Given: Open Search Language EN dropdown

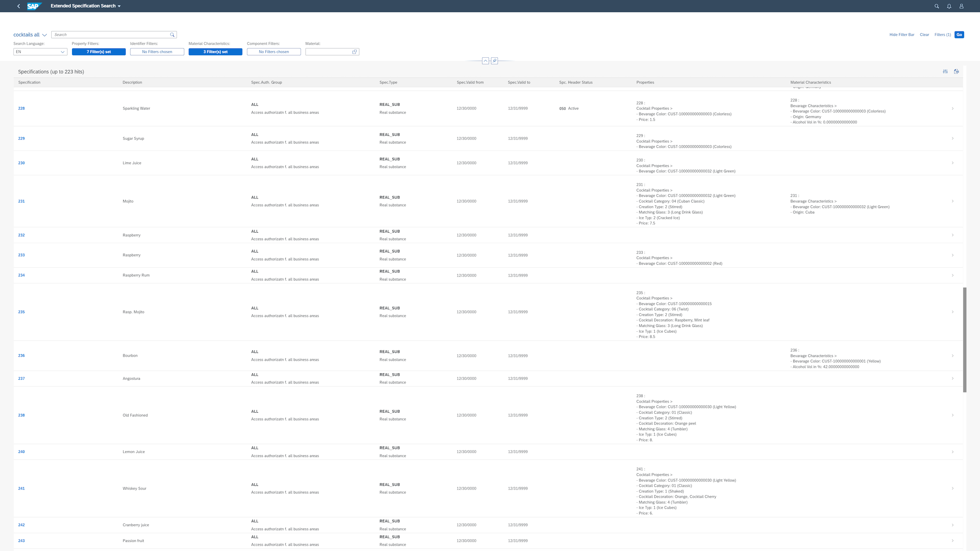Looking at the screenshot, I should (40, 52).
